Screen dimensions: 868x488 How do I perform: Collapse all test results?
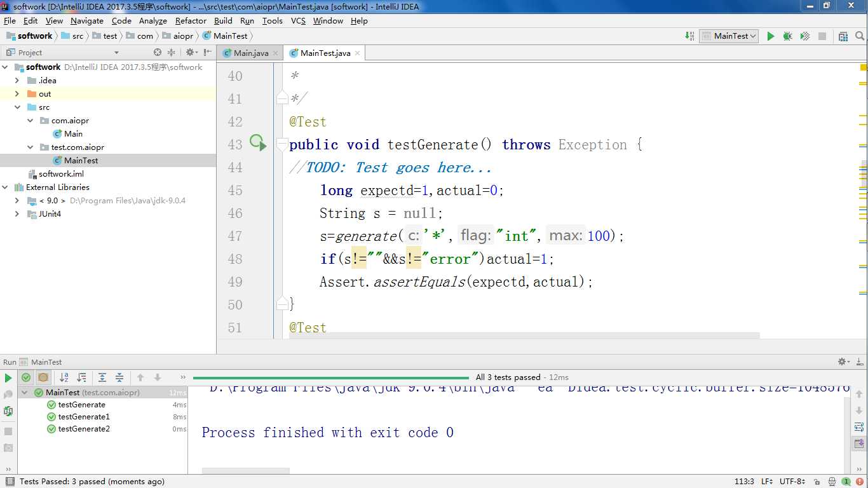pos(119,377)
